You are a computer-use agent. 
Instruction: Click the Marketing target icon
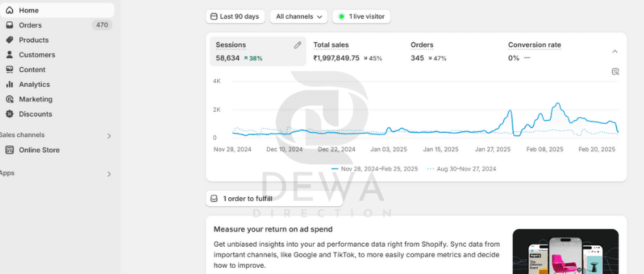tap(10, 99)
